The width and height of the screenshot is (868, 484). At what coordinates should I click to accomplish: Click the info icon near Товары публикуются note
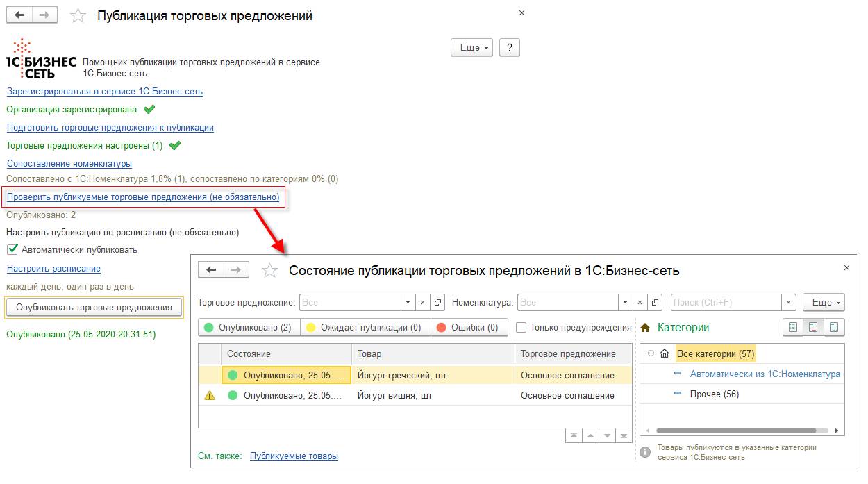pyautogui.click(x=645, y=452)
